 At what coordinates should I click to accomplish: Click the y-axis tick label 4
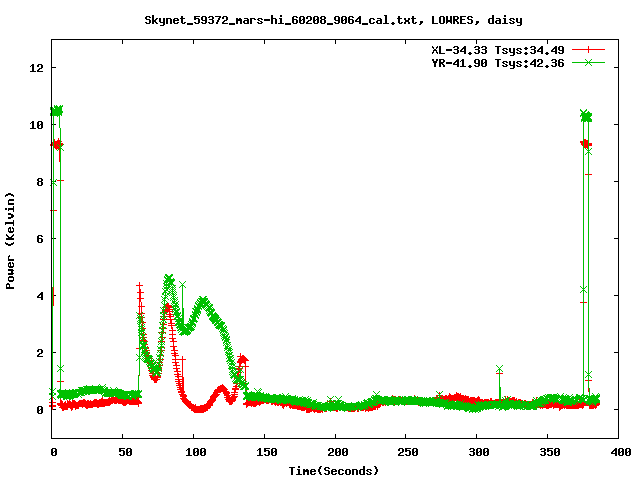coord(40,296)
